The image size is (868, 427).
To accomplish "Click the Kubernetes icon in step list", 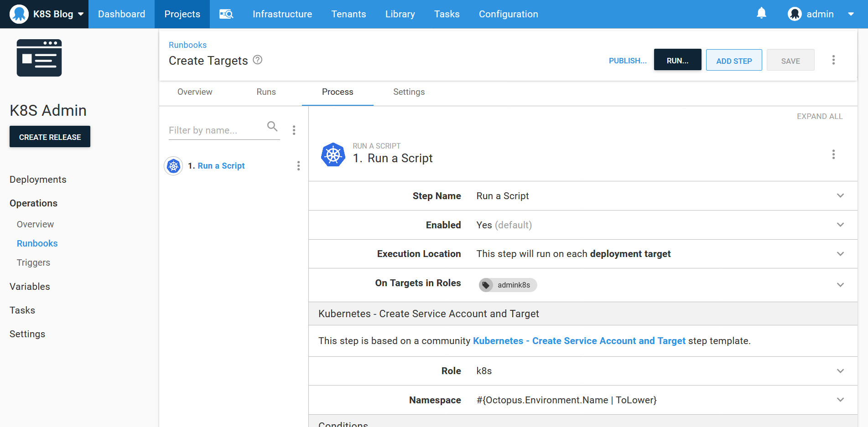I will point(174,166).
